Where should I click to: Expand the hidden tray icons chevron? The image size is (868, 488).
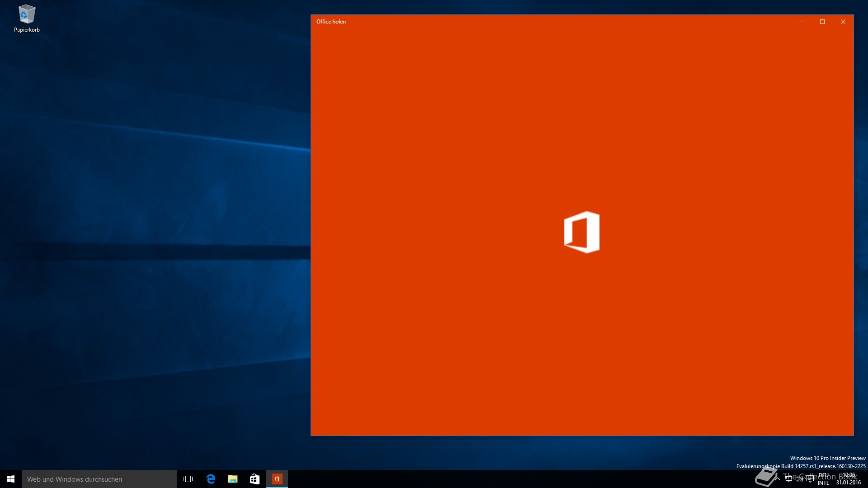point(778,479)
